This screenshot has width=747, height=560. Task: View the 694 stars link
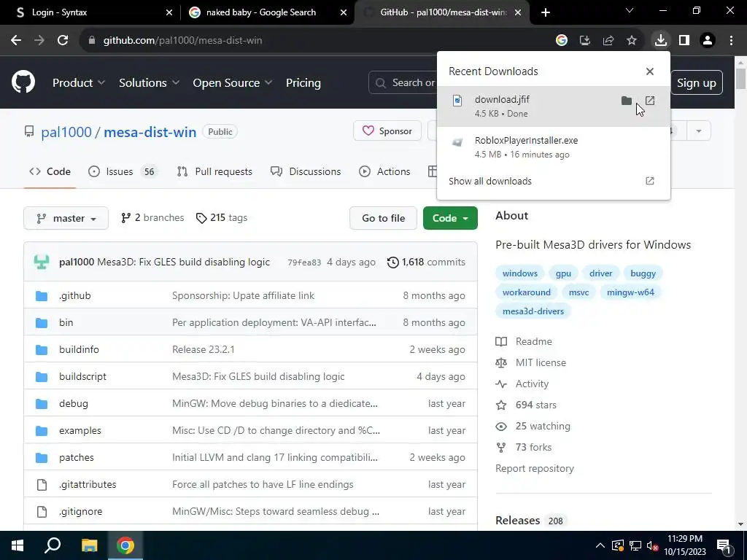click(526, 405)
